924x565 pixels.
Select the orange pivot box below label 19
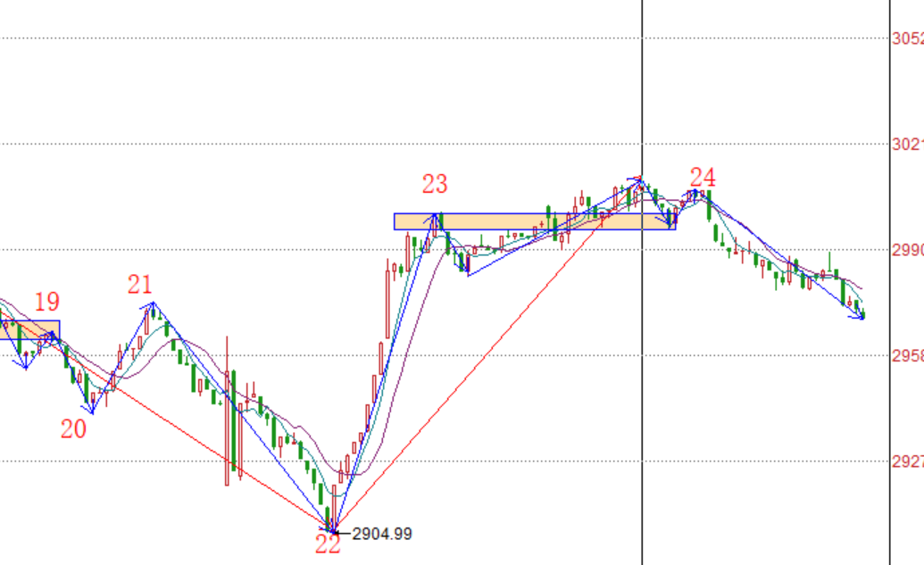coord(29,330)
